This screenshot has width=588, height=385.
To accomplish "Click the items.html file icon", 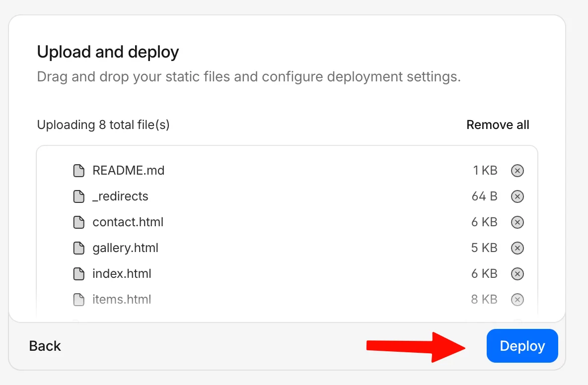I will 79,299.
